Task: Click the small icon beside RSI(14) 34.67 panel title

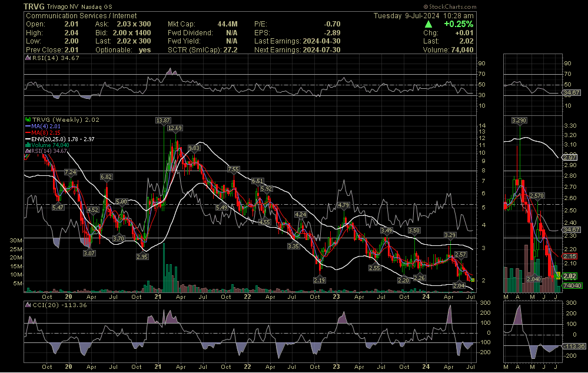Action: click(x=28, y=58)
